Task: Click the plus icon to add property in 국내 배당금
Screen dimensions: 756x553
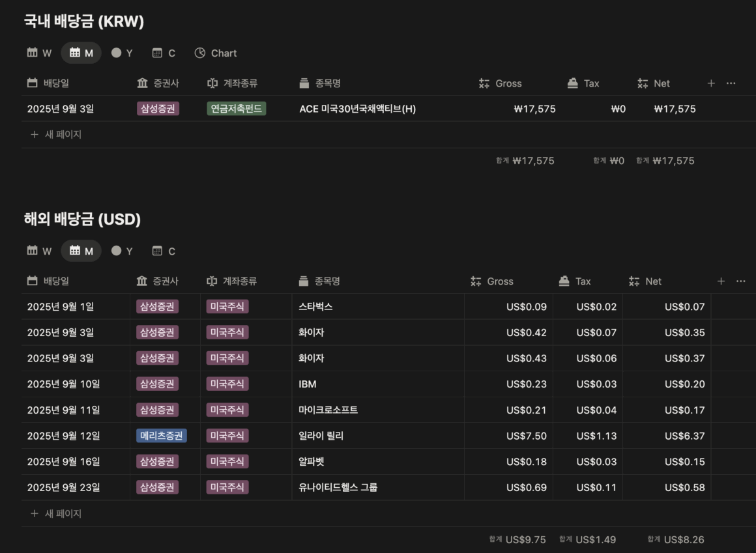Action: coord(711,83)
